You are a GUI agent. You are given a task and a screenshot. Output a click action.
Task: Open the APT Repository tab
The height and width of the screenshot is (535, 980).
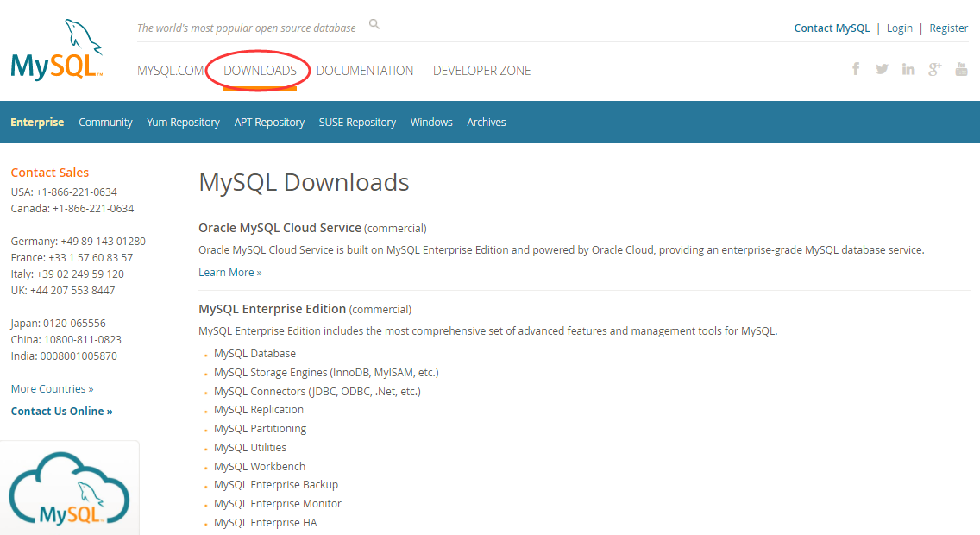coord(269,122)
